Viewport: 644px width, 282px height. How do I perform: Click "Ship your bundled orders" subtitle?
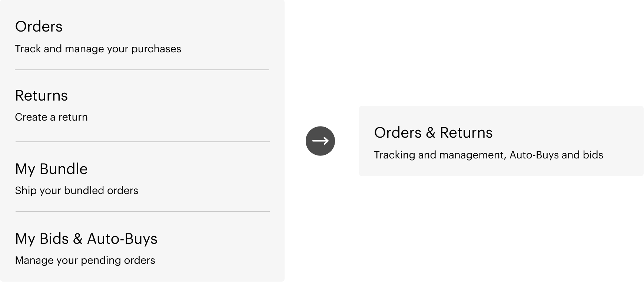(77, 191)
